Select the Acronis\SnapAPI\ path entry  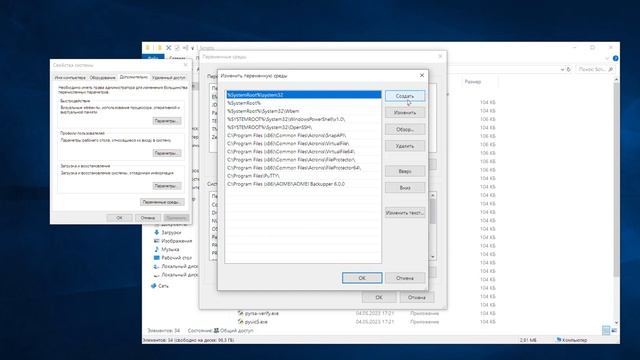(304, 136)
